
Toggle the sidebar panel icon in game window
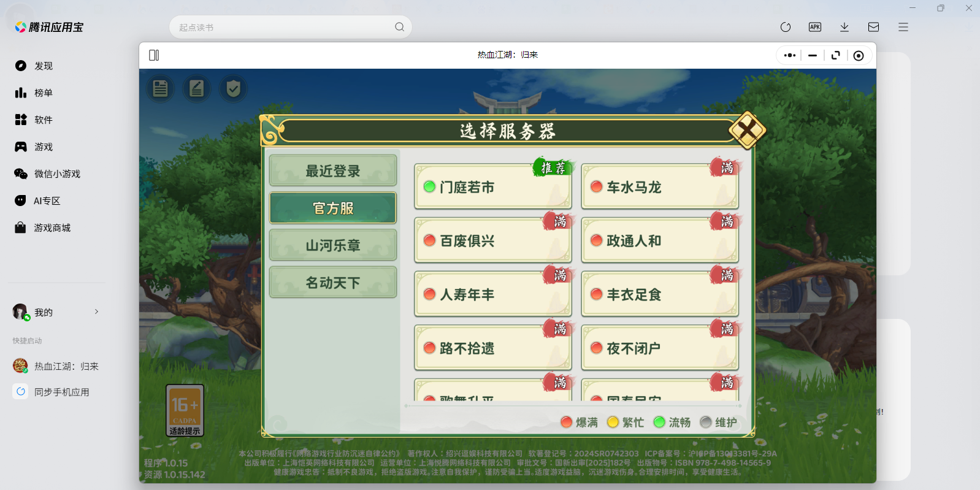click(154, 55)
